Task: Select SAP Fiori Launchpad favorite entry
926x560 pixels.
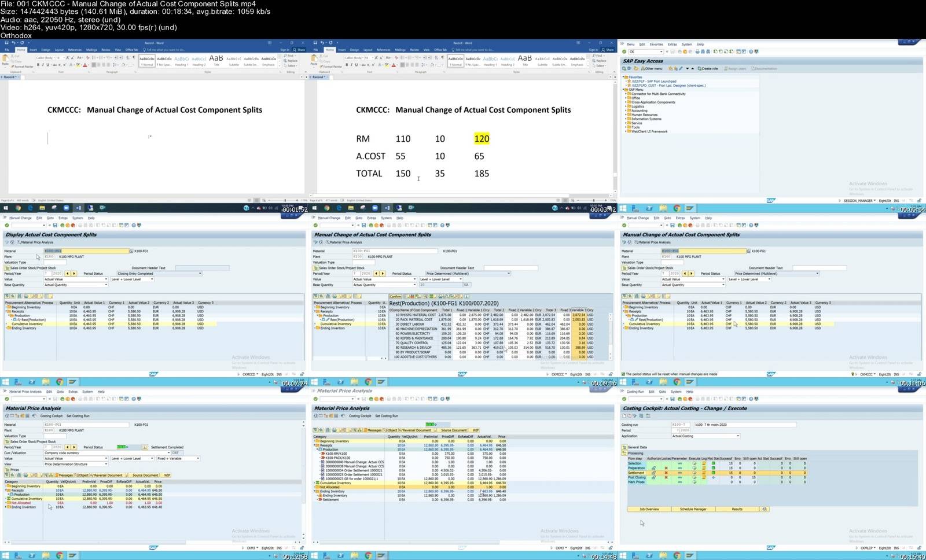Action: (x=654, y=81)
